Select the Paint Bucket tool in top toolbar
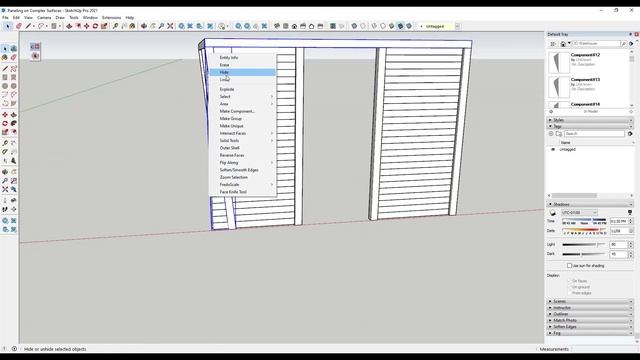640x360 pixels. [132, 26]
